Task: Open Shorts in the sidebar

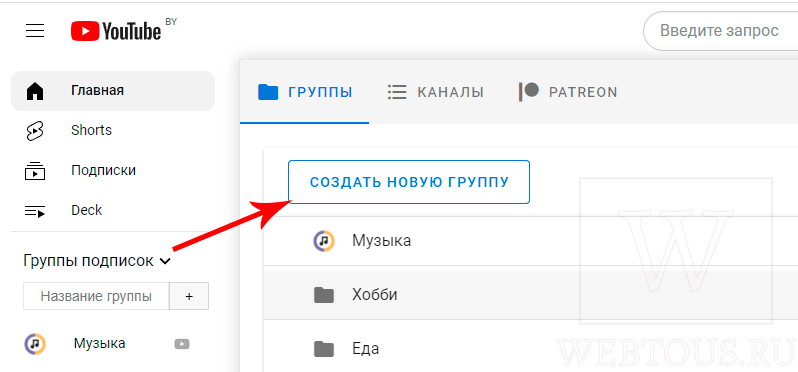Action: pyautogui.click(x=113, y=131)
